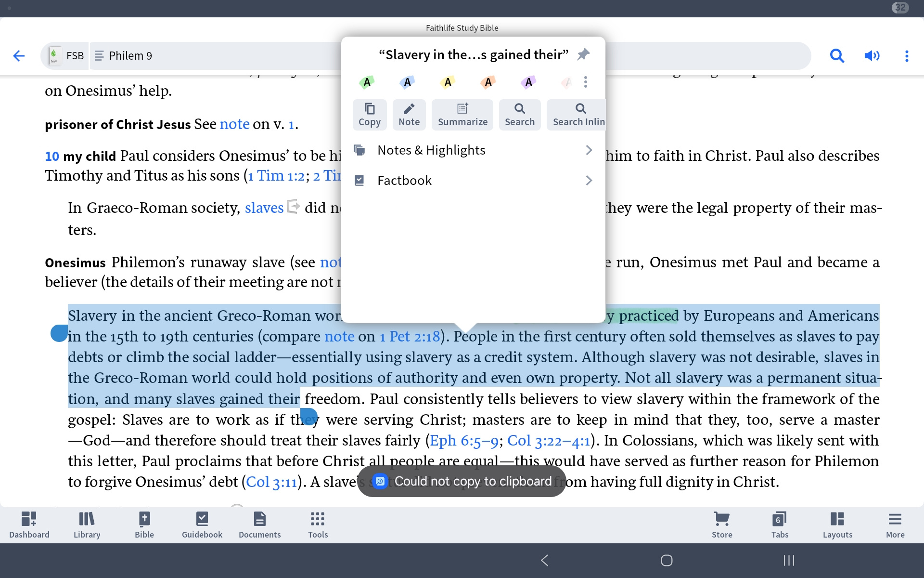Tap Summarize for selected text

(462, 115)
